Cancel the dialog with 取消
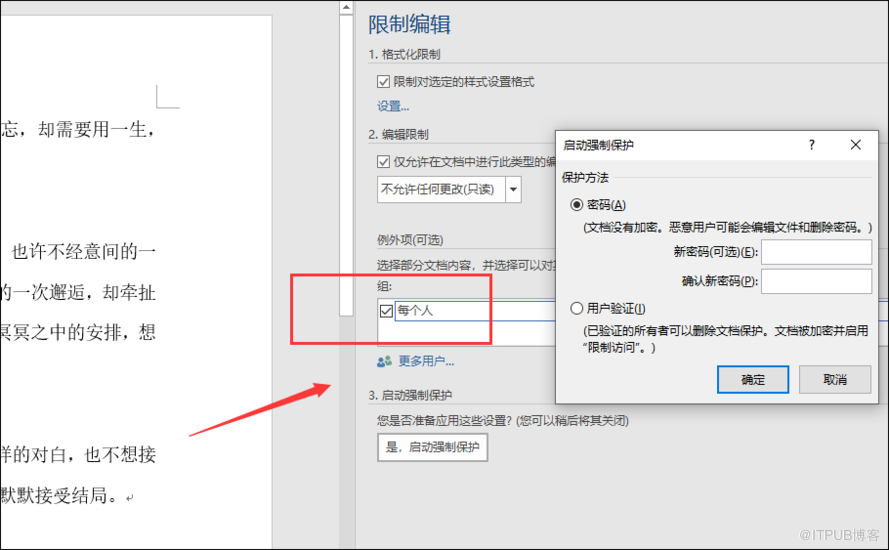The image size is (889, 550). click(x=835, y=379)
